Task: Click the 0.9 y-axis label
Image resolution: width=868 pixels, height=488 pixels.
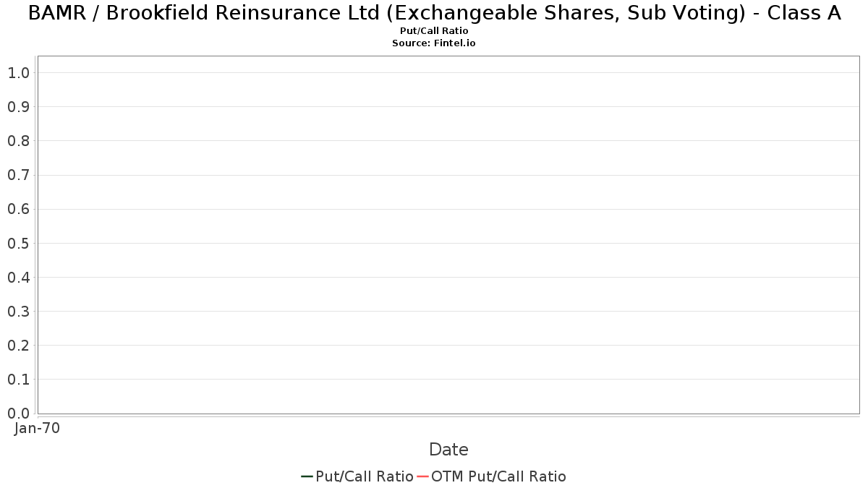Action: click(18, 107)
